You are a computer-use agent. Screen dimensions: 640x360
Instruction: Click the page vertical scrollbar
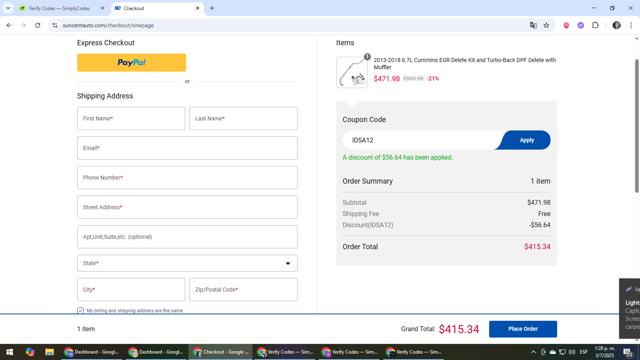[x=637, y=126]
